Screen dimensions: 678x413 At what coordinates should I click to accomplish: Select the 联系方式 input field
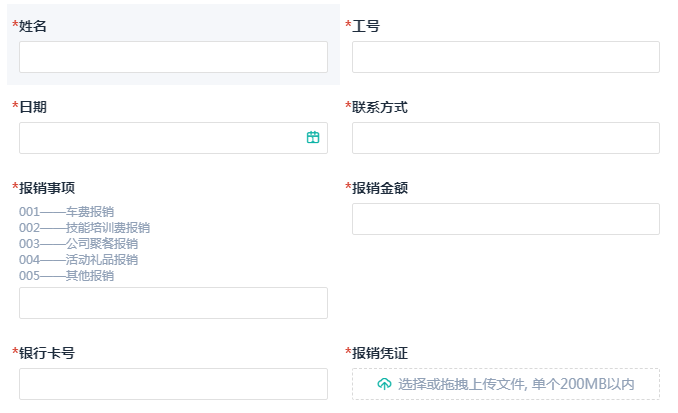(505, 138)
